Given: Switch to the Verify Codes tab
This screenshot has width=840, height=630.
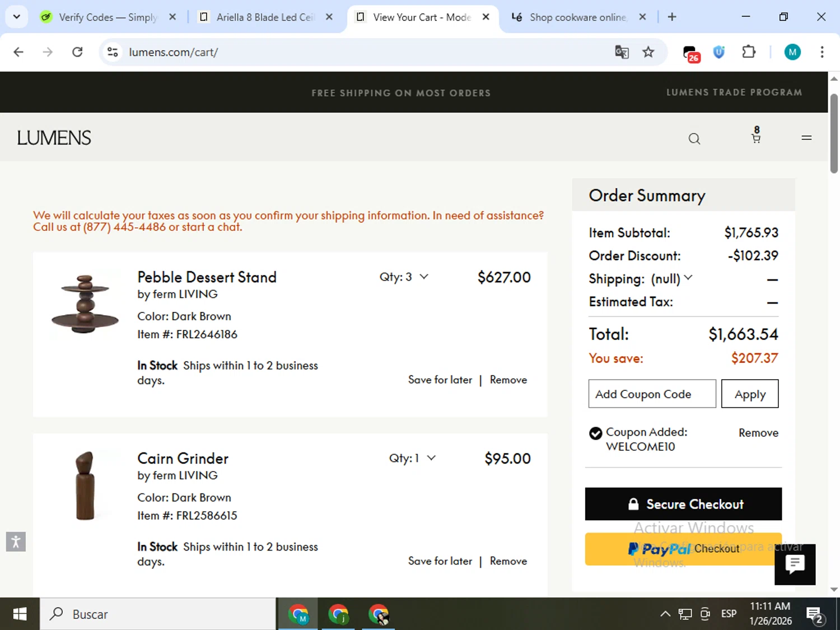Looking at the screenshot, I should point(107,17).
